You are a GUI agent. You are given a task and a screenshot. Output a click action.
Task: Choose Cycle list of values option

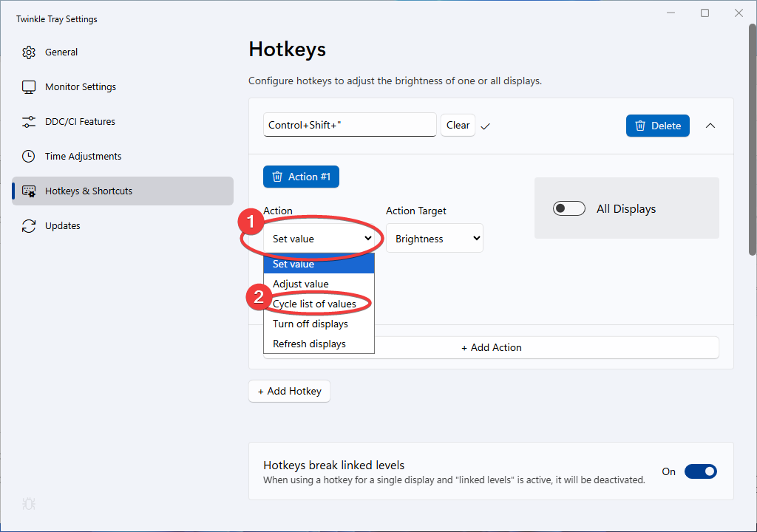(x=314, y=304)
